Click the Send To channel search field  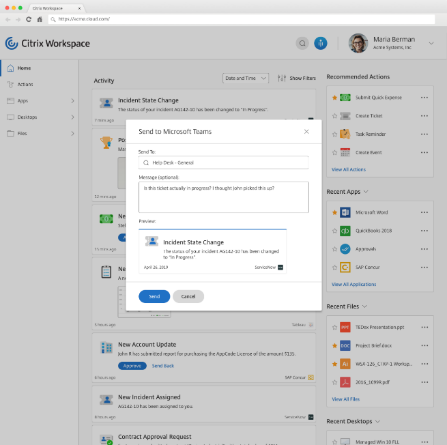point(223,163)
